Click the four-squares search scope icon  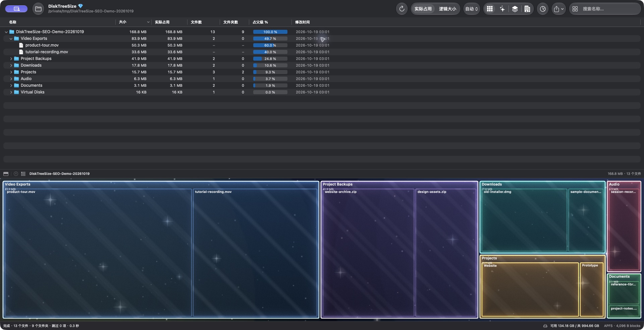[575, 9]
